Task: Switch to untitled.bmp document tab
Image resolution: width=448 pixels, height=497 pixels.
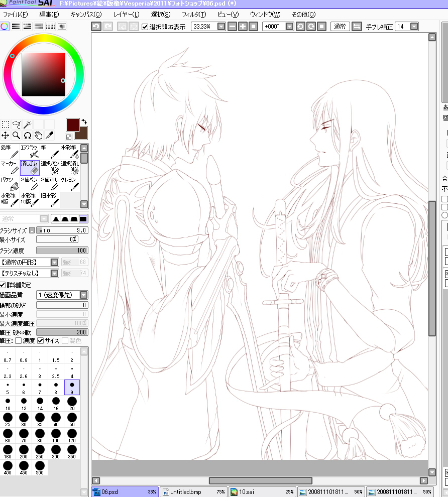Action: tap(194, 492)
